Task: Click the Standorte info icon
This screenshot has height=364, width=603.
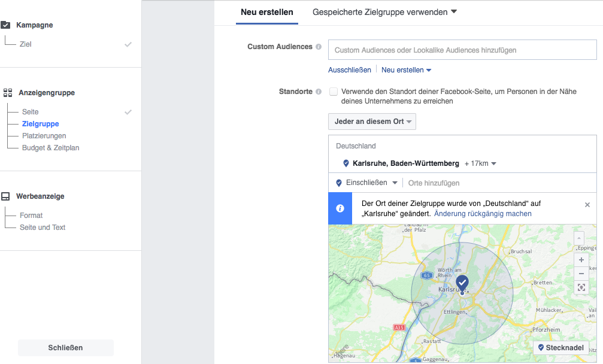Action: coord(319,92)
